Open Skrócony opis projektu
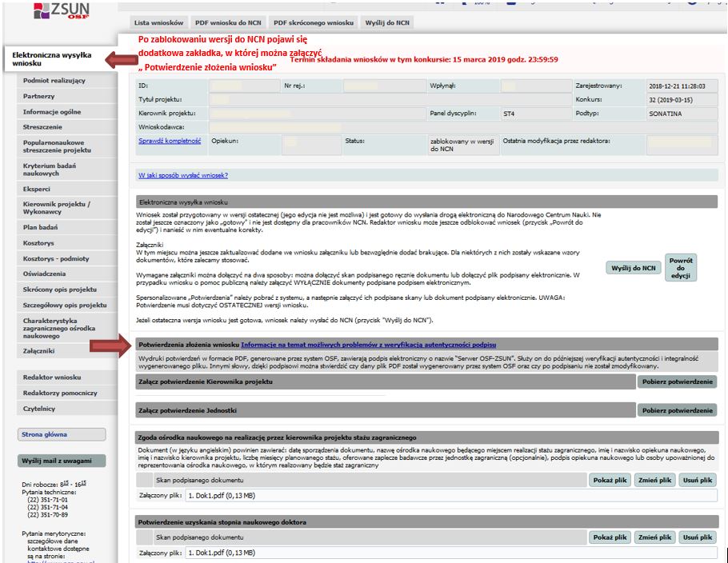 click(67, 289)
